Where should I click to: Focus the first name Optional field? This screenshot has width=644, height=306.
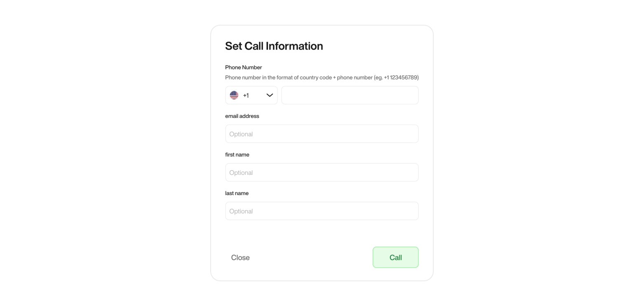click(x=322, y=172)
